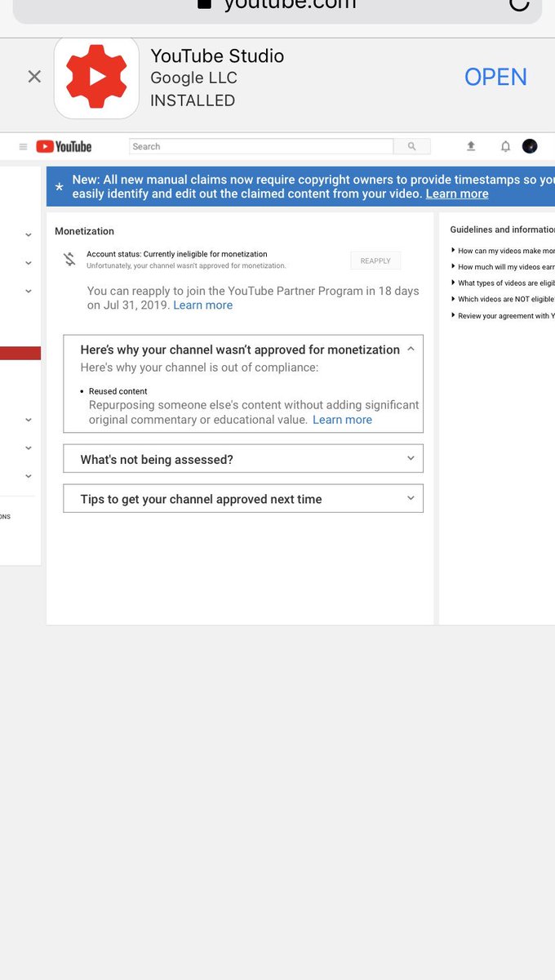Click the star icon in the blue banner

click(59, 187)
